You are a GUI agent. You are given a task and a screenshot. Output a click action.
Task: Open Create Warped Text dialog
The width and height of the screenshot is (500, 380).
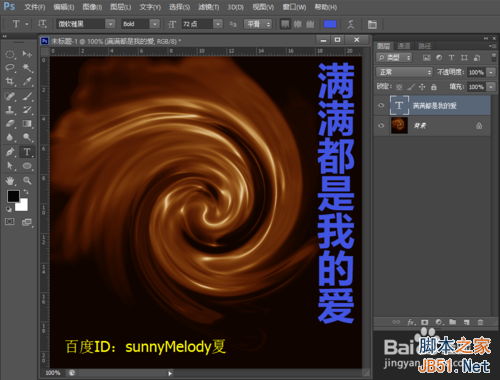(351, 24)
